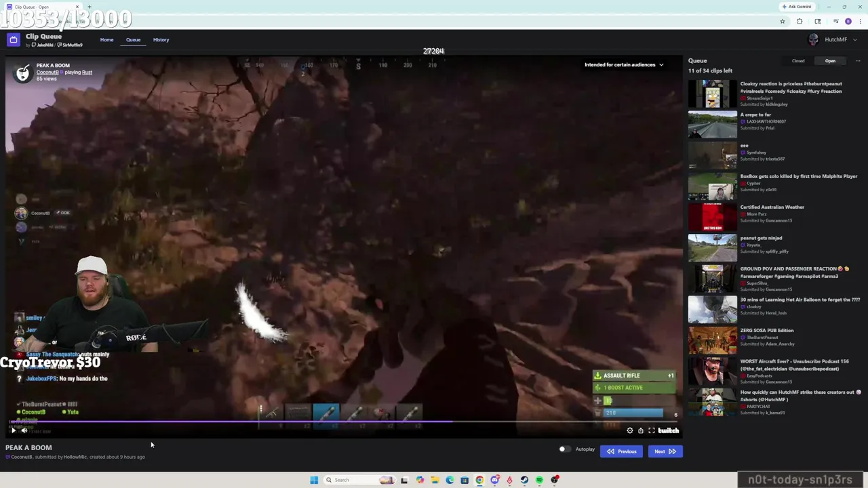
Task: Open the queue more-options ellipsis
Action: [858, 61]
